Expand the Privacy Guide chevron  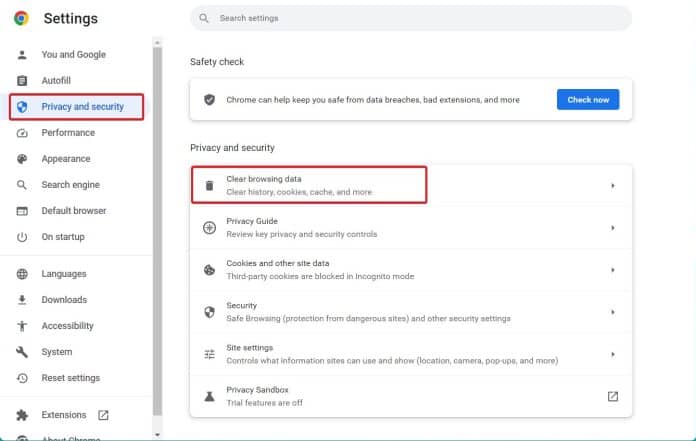[x=612, y=227]
